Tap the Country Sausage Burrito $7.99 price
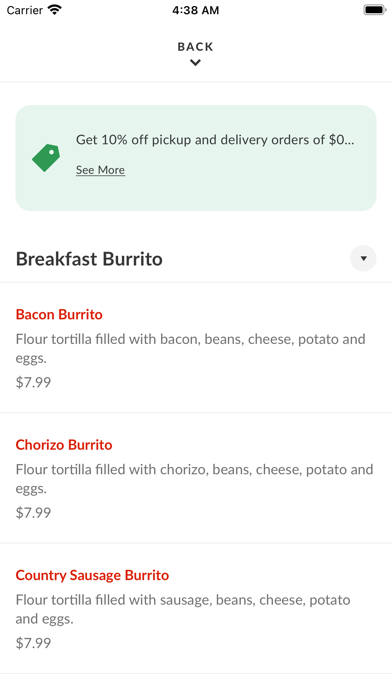This screenshot has height=696, width=392. (33, 643)
